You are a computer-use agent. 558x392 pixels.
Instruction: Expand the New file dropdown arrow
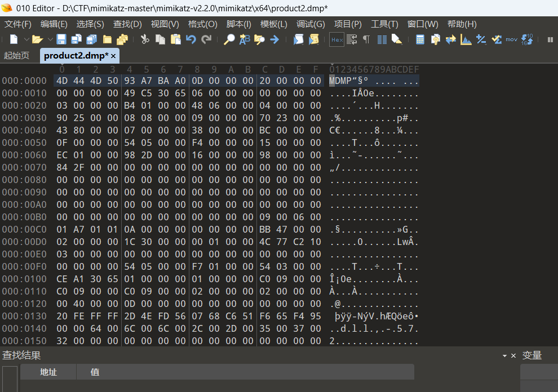coord(25,39)
